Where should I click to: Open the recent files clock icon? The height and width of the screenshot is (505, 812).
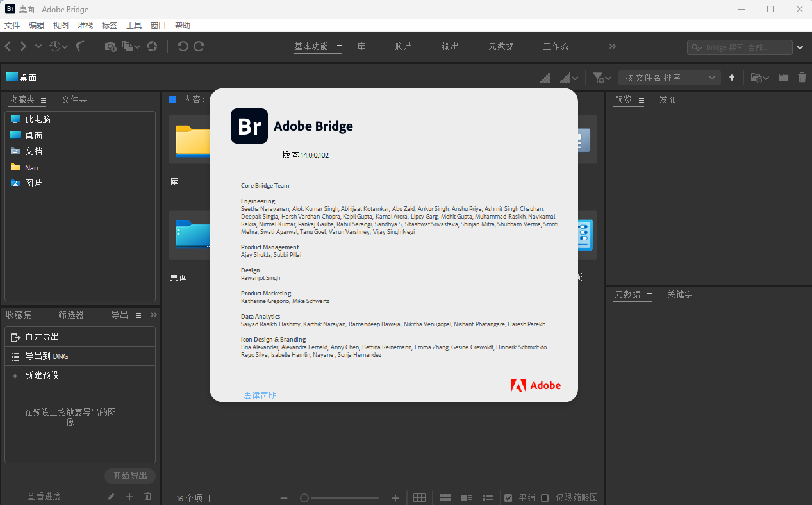coord(55,46)
